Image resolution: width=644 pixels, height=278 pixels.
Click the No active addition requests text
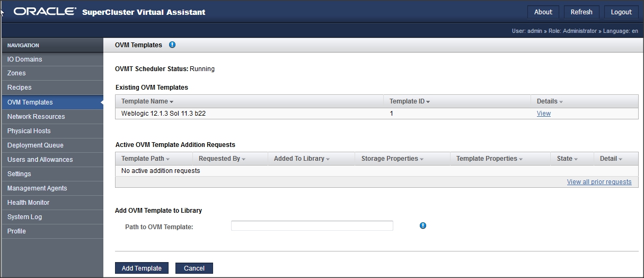point(161,171)
